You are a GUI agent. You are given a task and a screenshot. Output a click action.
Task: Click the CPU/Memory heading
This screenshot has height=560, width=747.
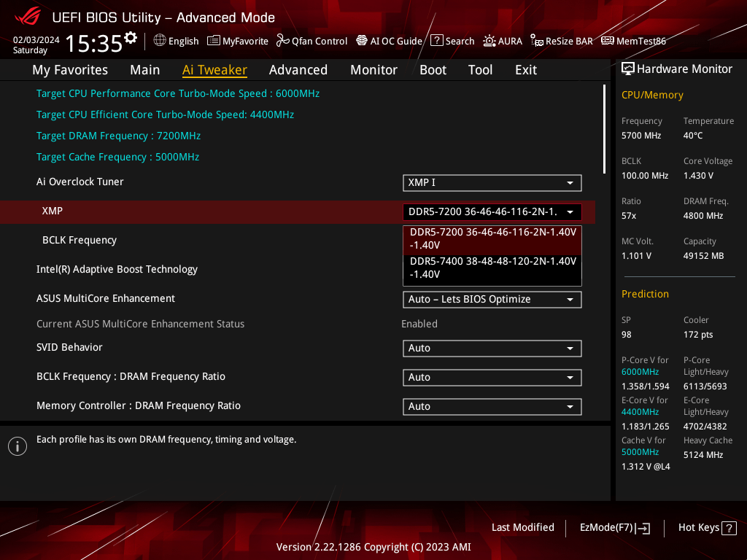652,96
